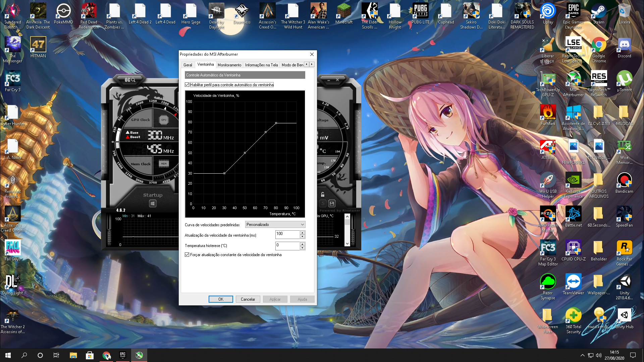Increase temperature hysteresis value
The height and width of the screenshot is (362, 644).
coord(302,244)
